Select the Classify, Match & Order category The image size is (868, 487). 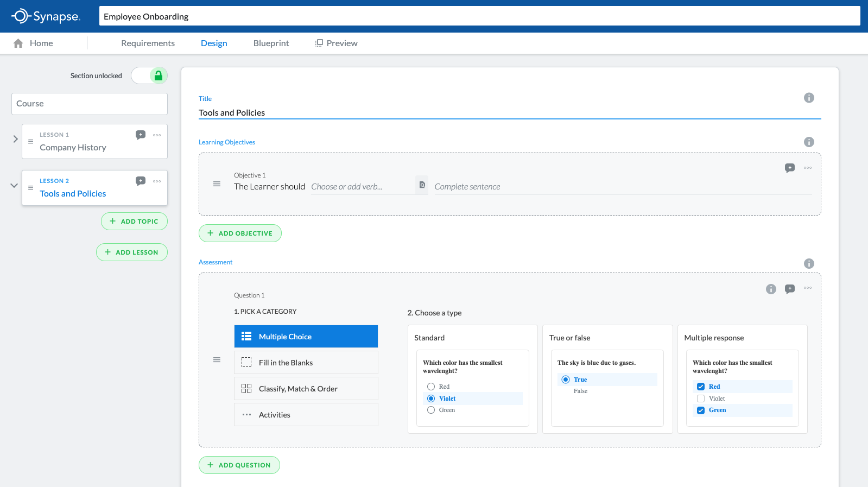pos(306,388)
